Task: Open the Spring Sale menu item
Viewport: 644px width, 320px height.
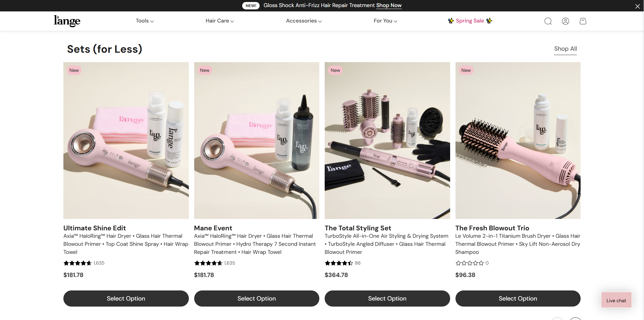Action: (x=470, y=21)
